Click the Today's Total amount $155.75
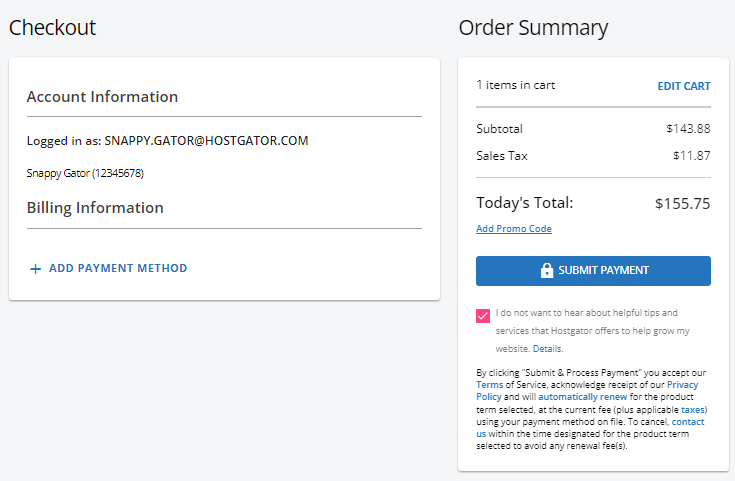Image resolution: width=735 pixels, height=481 pixels. click(682, 203)
